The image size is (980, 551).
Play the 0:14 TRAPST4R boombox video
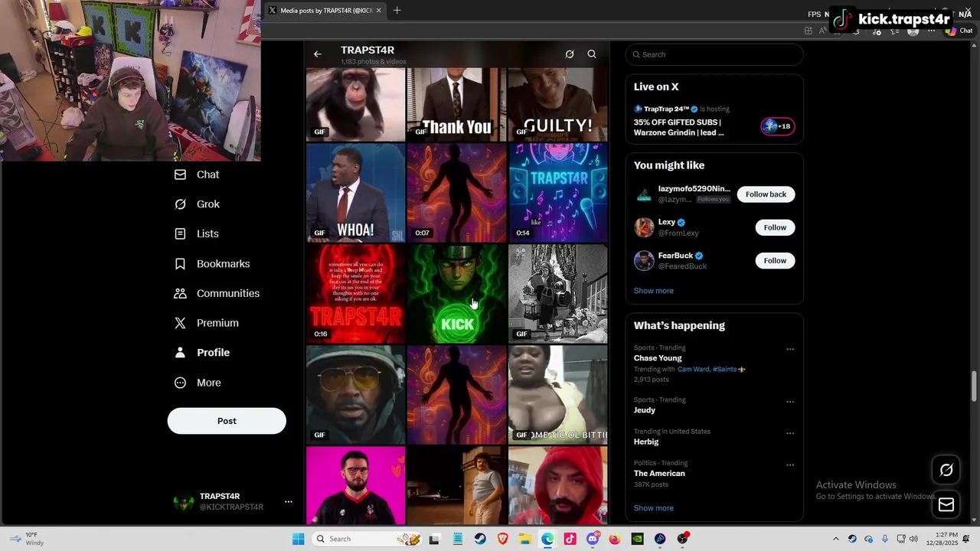click(557, 193)
